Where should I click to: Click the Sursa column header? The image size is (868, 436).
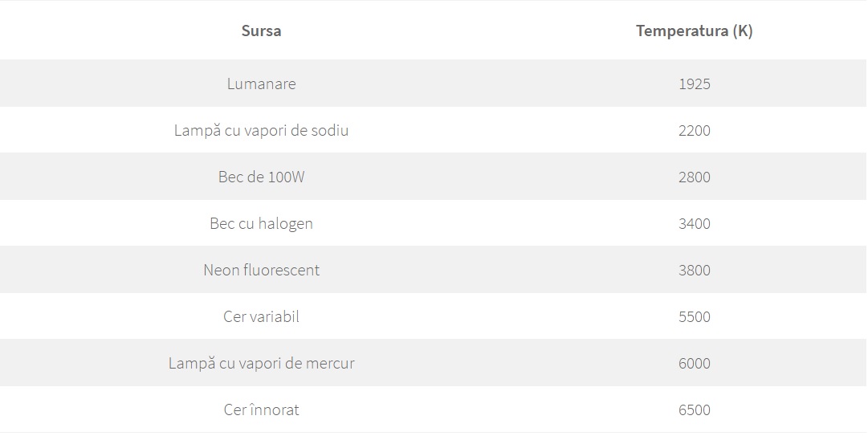pyautogui.click(x=261, y=31)
